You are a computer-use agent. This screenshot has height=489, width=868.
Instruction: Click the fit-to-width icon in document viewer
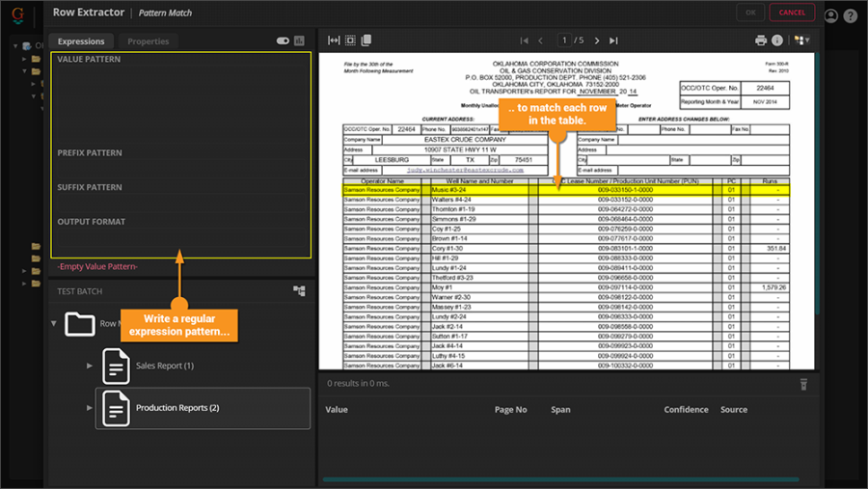coord(334,41)
